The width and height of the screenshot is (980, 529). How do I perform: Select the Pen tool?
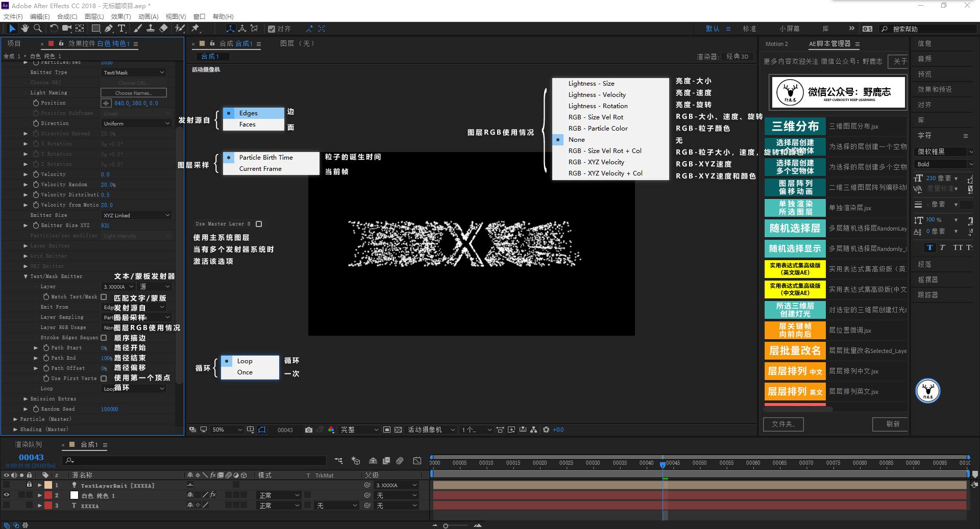tap(108, 29)
